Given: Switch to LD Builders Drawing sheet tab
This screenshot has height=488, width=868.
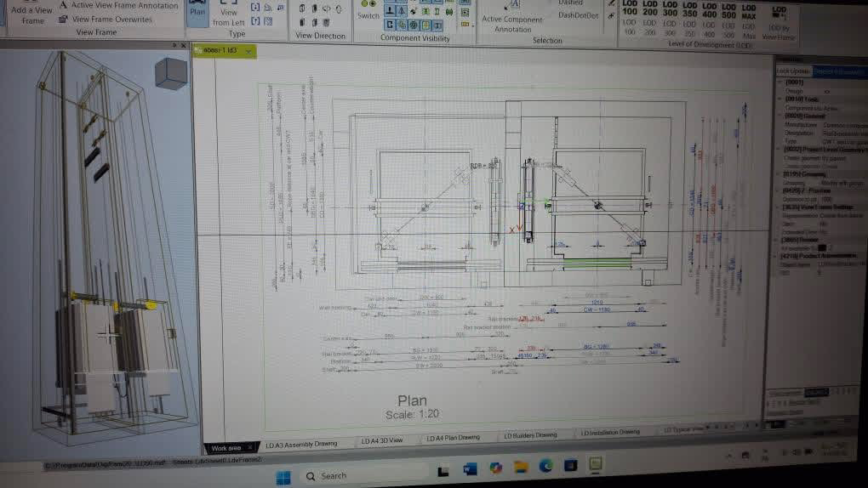Looking at the screenshot, I should (x=530, y=435).
